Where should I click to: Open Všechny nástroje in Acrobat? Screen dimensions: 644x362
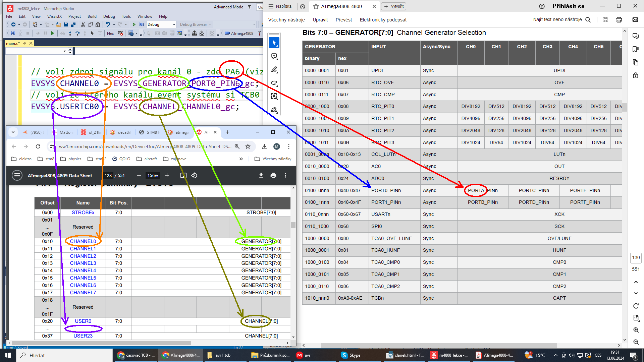click(x=286, y=20)
